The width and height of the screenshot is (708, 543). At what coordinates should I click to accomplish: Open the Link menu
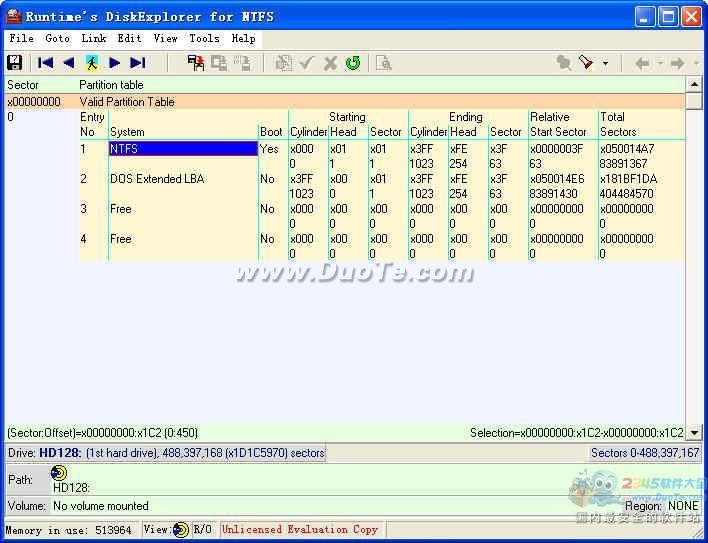click(93, 38)
